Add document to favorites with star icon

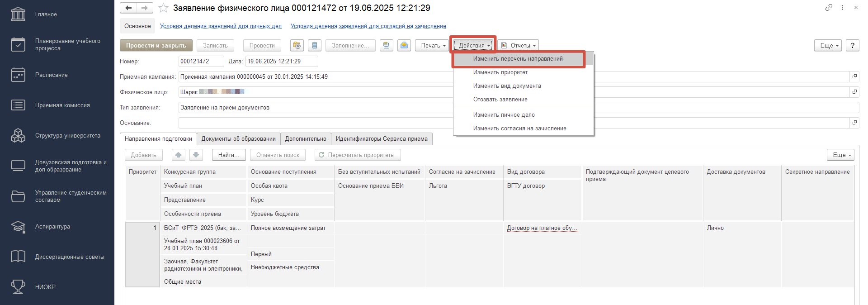tap(164, 8)
